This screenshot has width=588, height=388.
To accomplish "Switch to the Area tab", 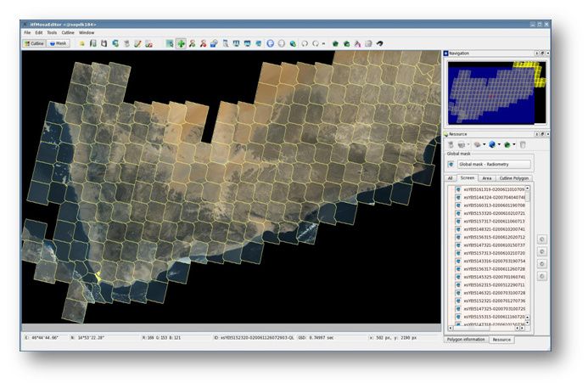I will pyautogui.click(x=486, y=177).
